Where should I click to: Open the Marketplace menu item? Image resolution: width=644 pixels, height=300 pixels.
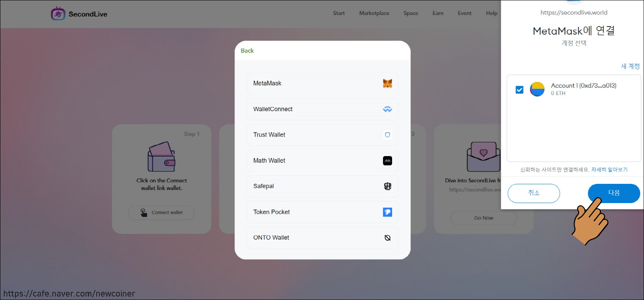(x=374, y=13)
